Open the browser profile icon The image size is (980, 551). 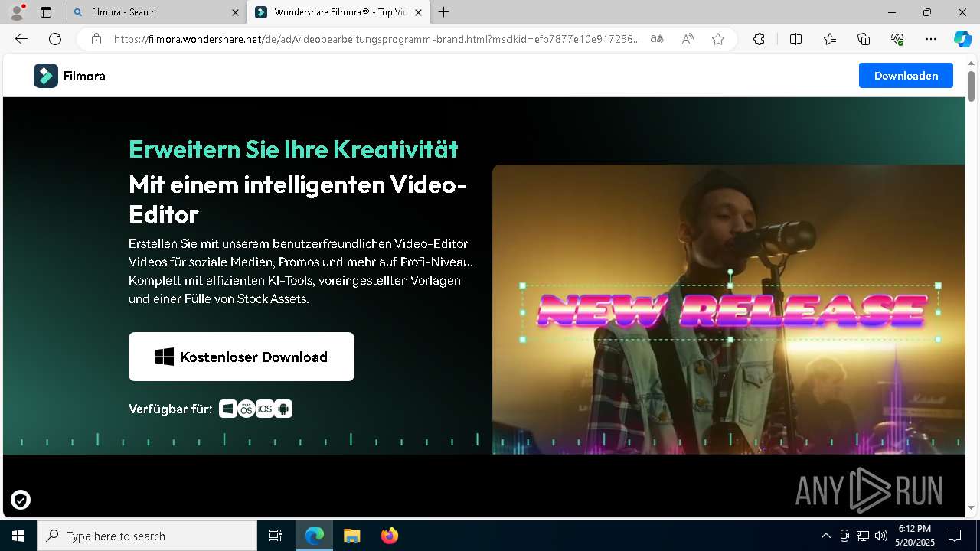[17, 12]
